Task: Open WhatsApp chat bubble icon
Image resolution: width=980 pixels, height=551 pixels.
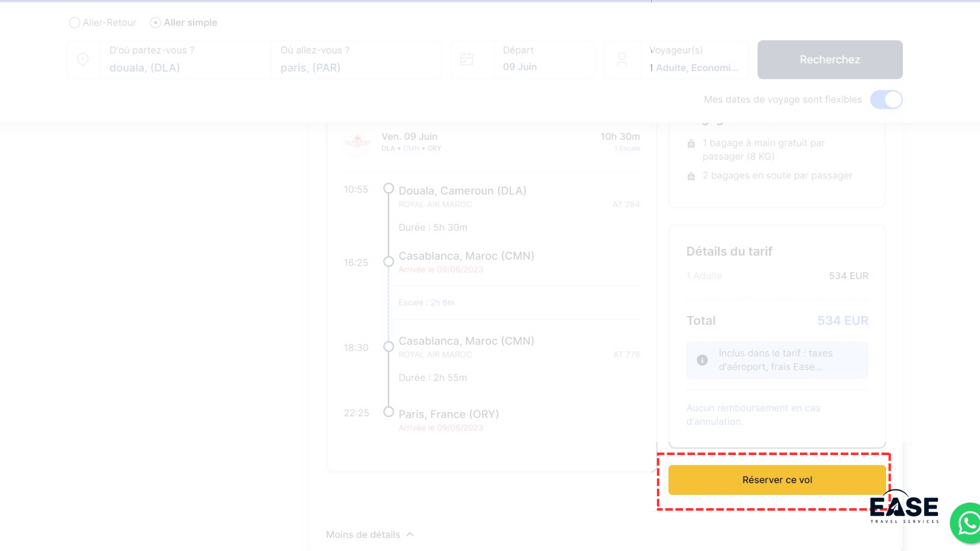Action: [x=967, y=523]
